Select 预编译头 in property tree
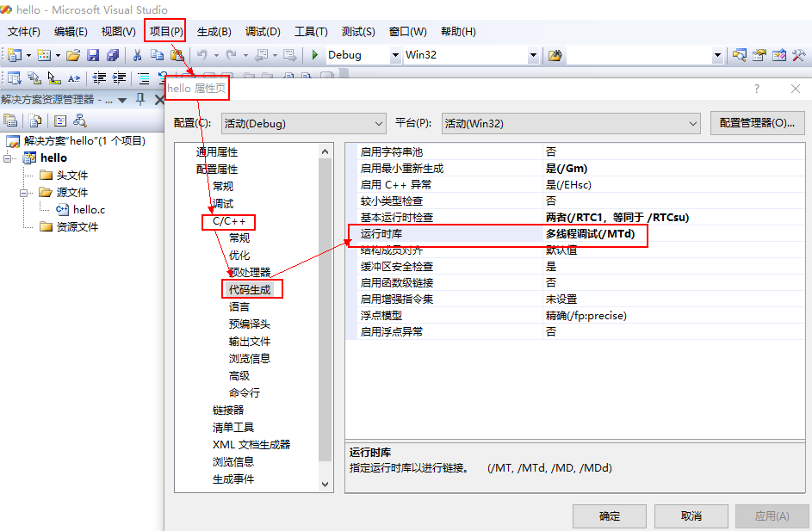The image size is (812, 531). click(250, 324)
